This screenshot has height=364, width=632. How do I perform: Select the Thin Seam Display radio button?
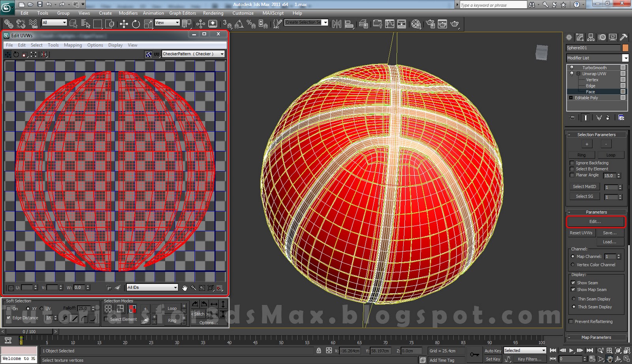(574, 299)
